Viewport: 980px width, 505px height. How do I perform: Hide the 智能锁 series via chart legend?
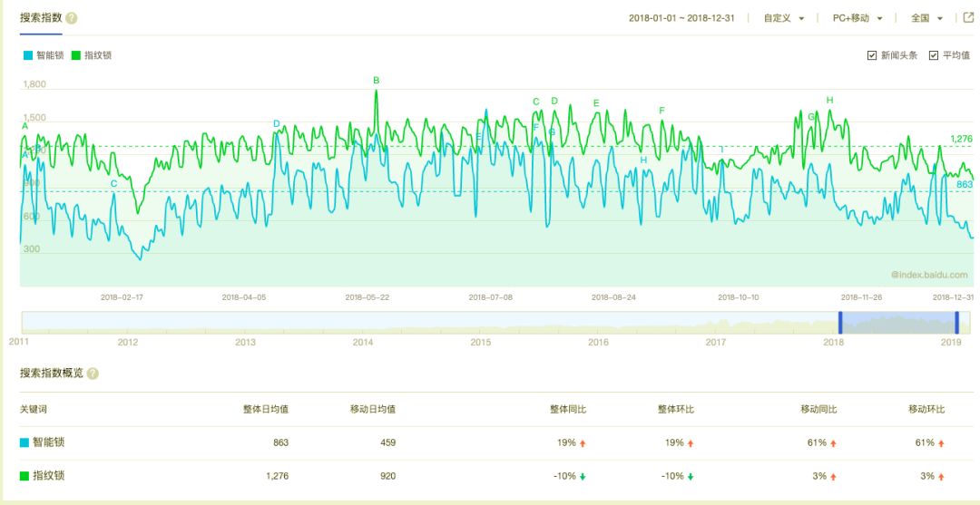pyautogui.click(x=44, y=55)
